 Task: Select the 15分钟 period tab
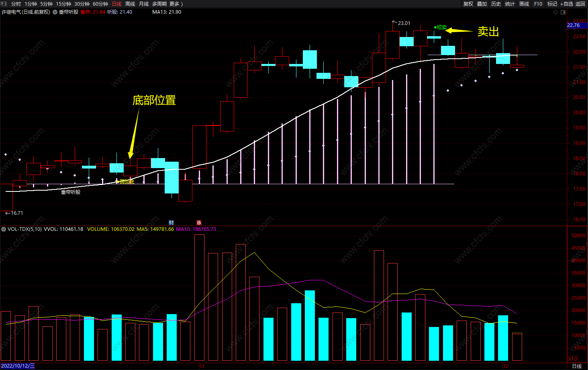point(63,4)
